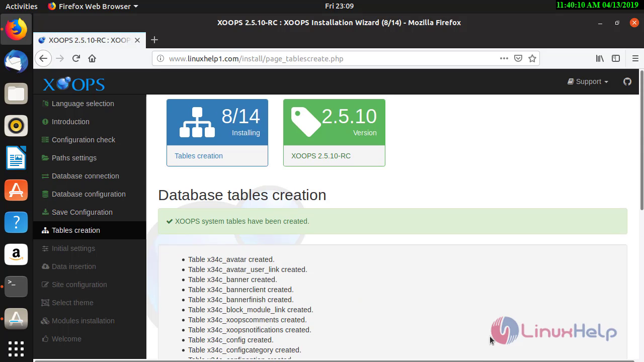The image size is (644, 362).
Task: Open the Files manager dock icon
Action: tap(16, 94)
